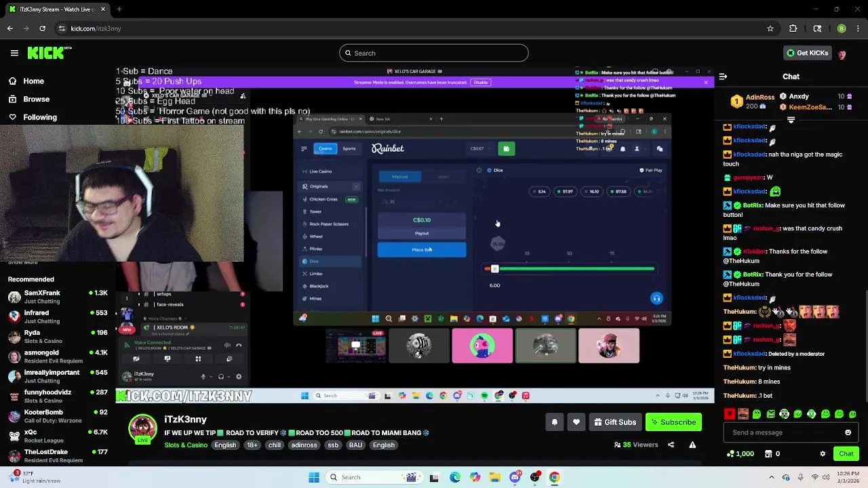Select the Sports tab in Rainbet
Screen dimensions: 868x488
[x=349, y=148]
